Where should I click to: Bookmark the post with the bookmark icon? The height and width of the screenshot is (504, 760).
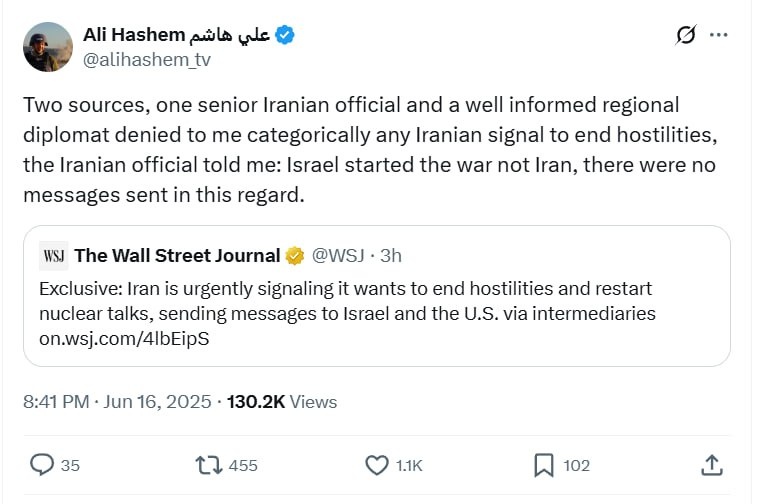544,465
